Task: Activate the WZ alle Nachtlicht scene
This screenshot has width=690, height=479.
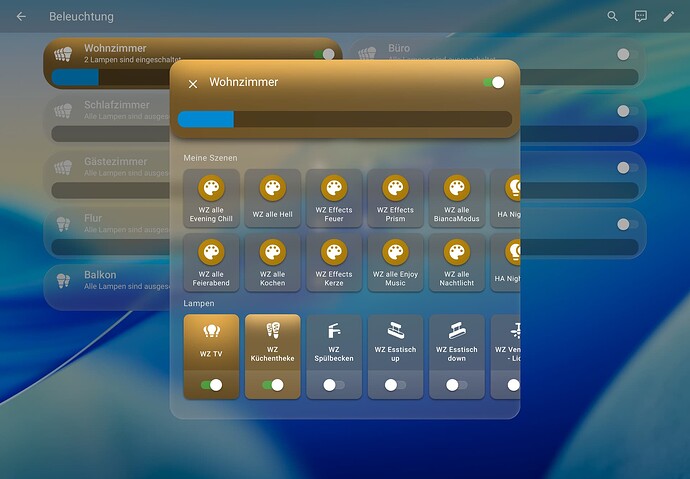Action: click(457, 263)
